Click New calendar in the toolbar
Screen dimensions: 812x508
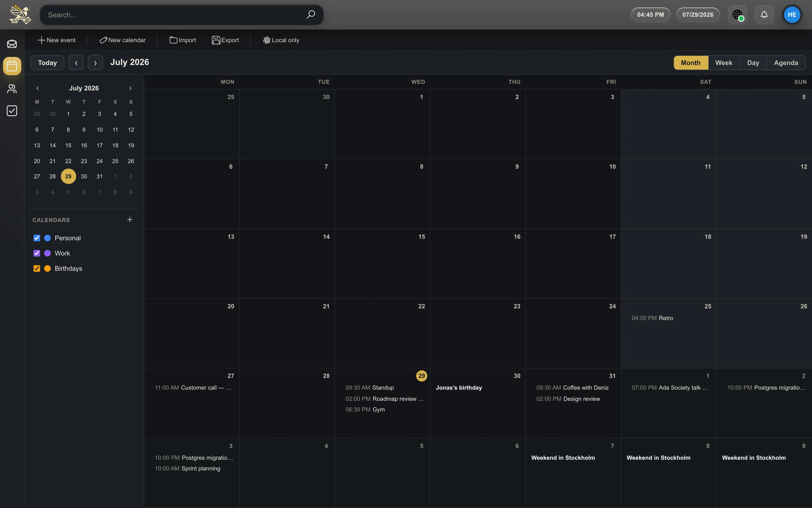(x=123, y=40)
